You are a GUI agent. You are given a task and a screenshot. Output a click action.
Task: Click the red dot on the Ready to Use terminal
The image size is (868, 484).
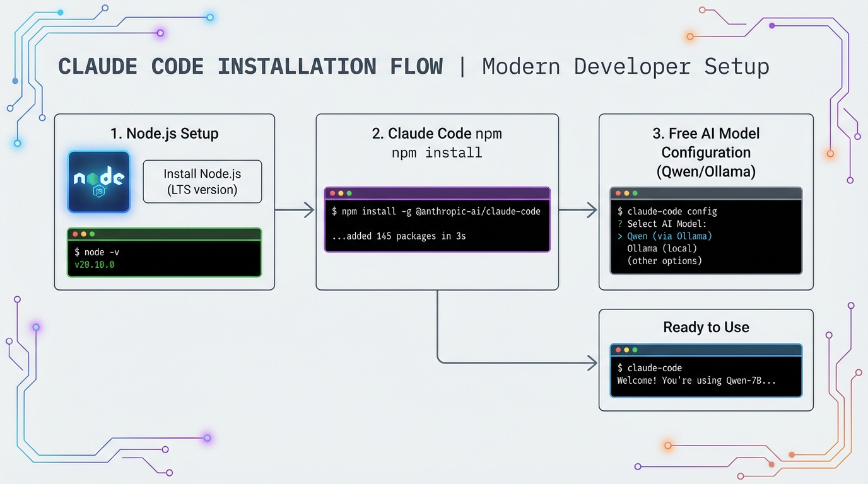[x=617, y=350]
